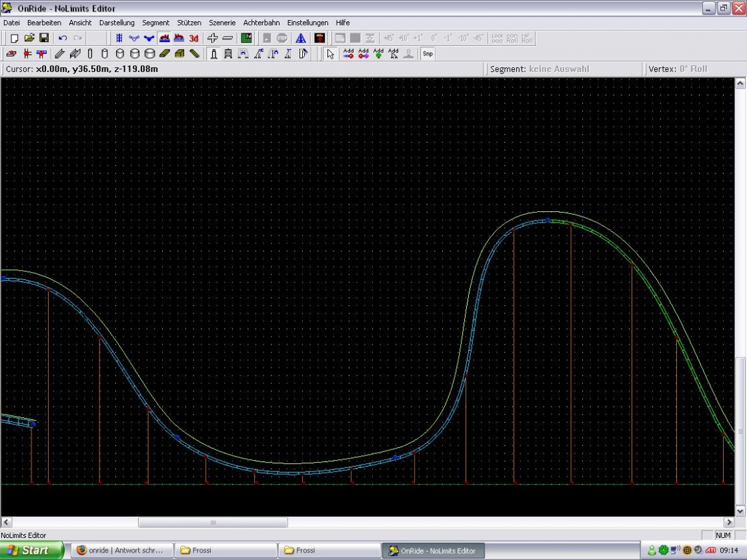
Task: Open the Hilfe menu
Action: [x=343, y=23]
